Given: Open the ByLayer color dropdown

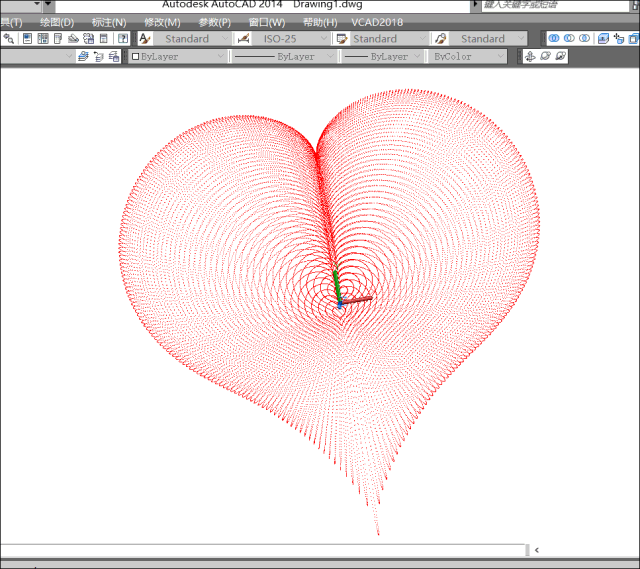Looking at the screenshot, I should click(219, 57).
